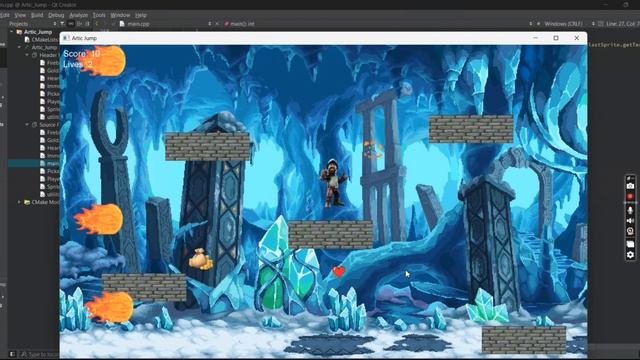Open the Debug menu

click(56, 15)
